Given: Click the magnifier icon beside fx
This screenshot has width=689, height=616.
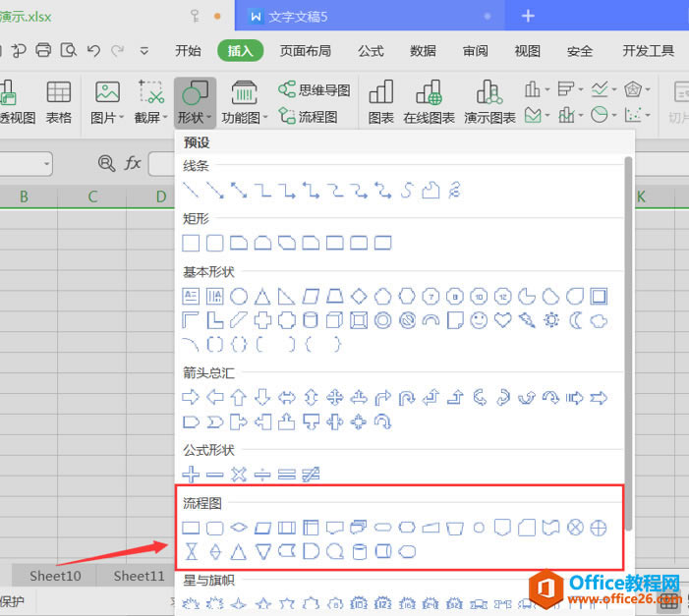Looking at the screenshot, I should point(106,163).
